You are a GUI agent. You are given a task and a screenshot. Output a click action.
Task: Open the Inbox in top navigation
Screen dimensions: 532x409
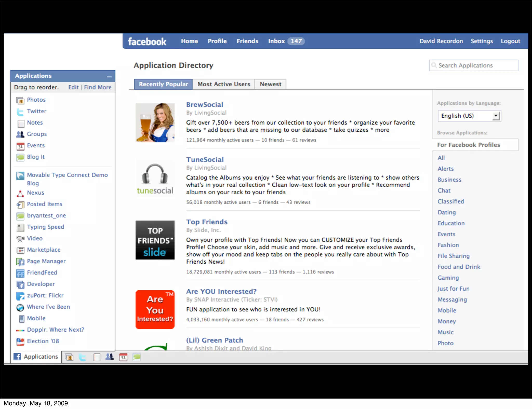pos(276,41)
